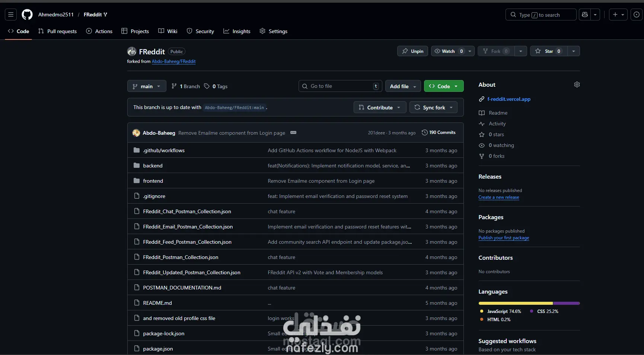This screenshot has width=644, height=355.
Task: Open the latest commit hash 201deee
Action: pyautogui.click(x=376, y=133)
